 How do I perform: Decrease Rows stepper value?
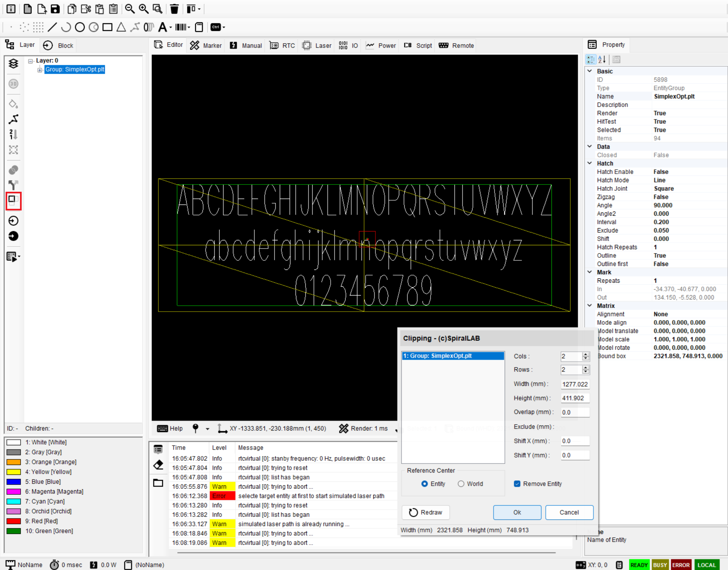586,372
